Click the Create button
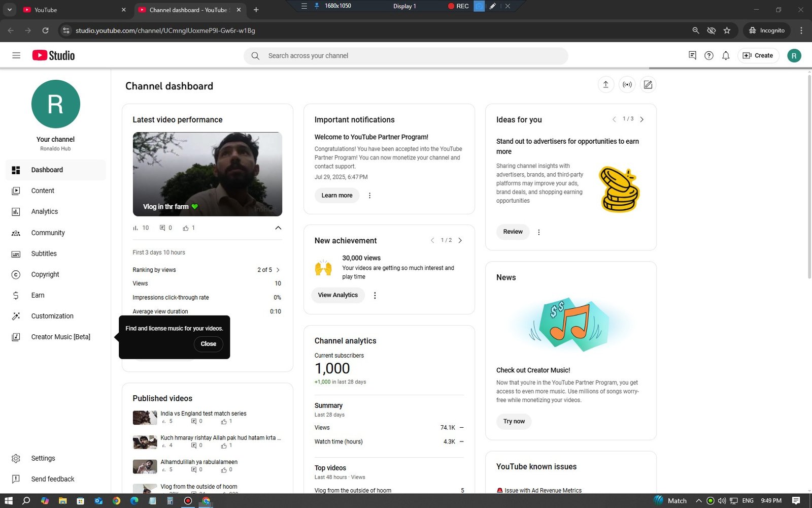 pos(758,55)
